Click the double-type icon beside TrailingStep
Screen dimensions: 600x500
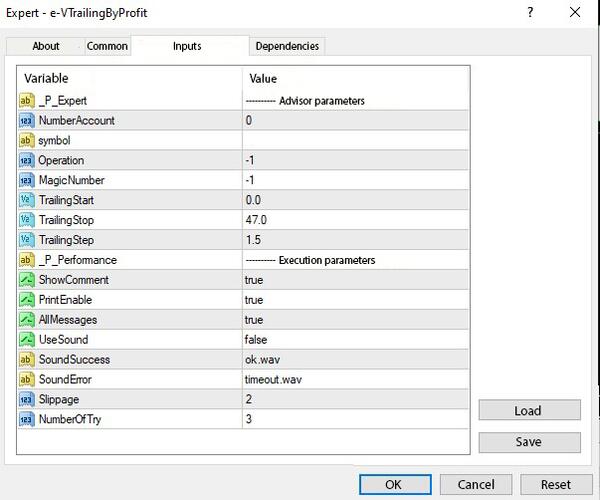coord(26,240)
